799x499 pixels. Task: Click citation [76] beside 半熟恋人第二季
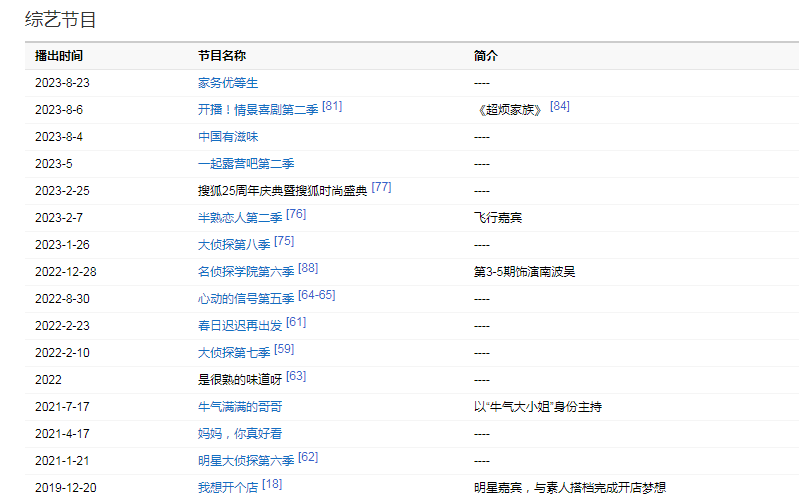[x=296, y=214]
